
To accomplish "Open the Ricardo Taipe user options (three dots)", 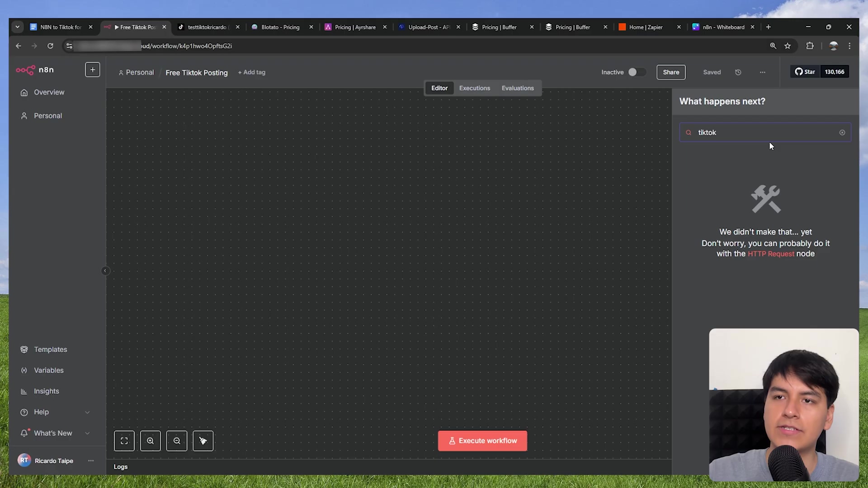I will (91, 460).
